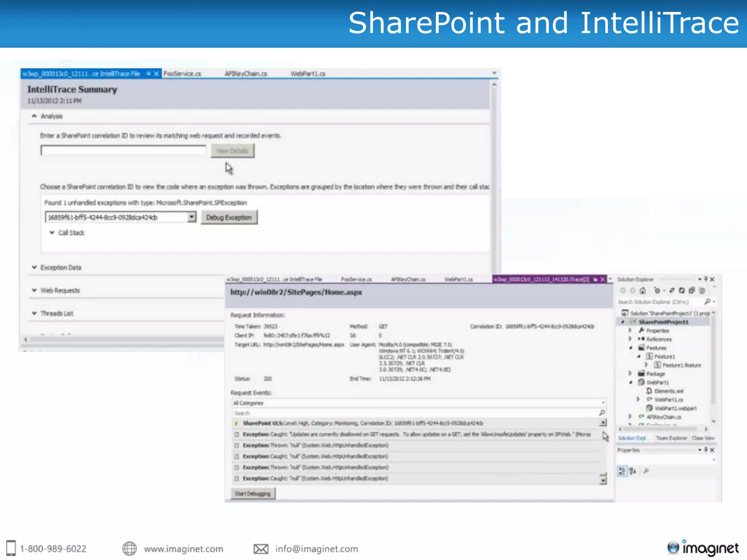Open the All Categories dropdown
The image size is (747, 560).
pyautogui.click(x=603, y=403)
